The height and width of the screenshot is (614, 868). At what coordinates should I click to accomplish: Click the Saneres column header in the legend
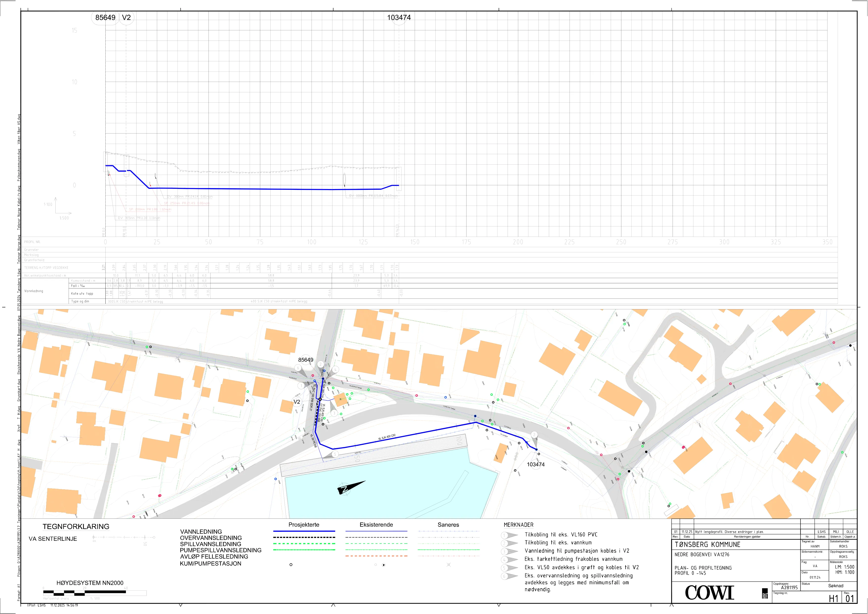coord(448,525)
